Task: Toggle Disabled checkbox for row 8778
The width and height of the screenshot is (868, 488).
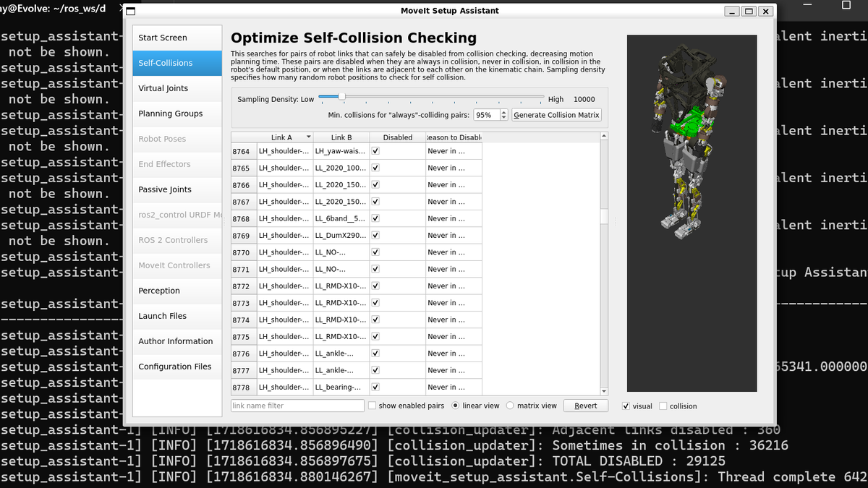Action: pos(375,388)
